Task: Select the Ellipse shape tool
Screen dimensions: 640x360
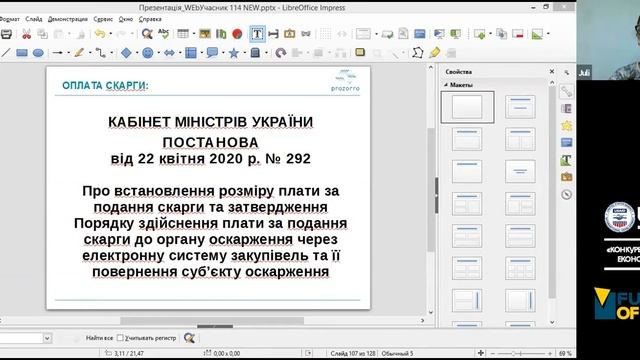Action: pyautogui.click(x=38, y=53)
